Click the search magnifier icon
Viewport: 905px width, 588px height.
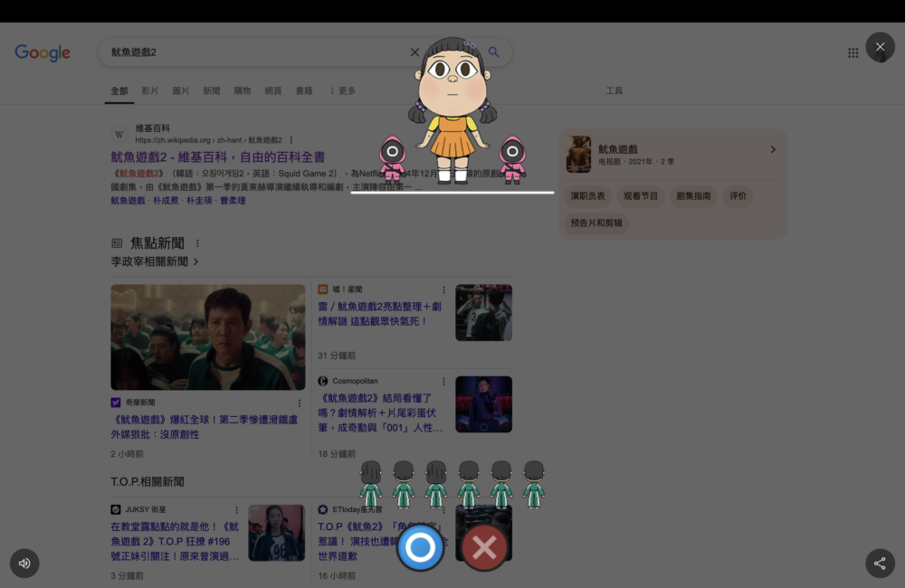[494, 52]
